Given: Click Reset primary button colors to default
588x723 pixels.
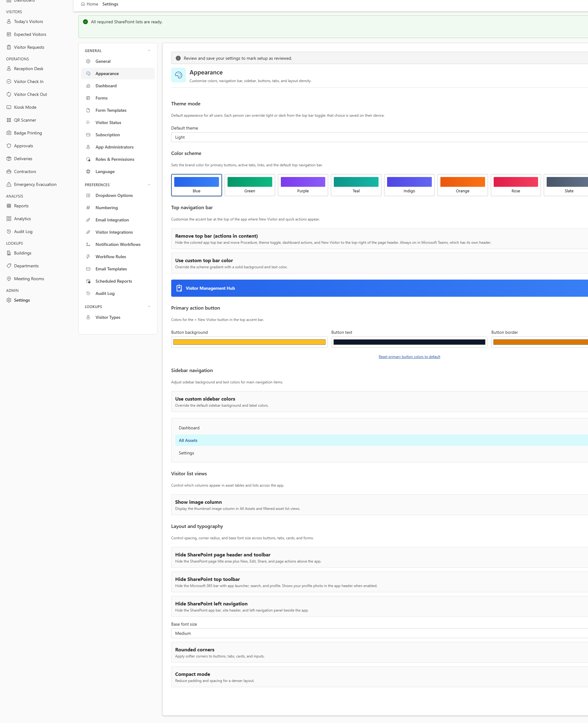Looking at the screenshot, I should click(409, 356).
